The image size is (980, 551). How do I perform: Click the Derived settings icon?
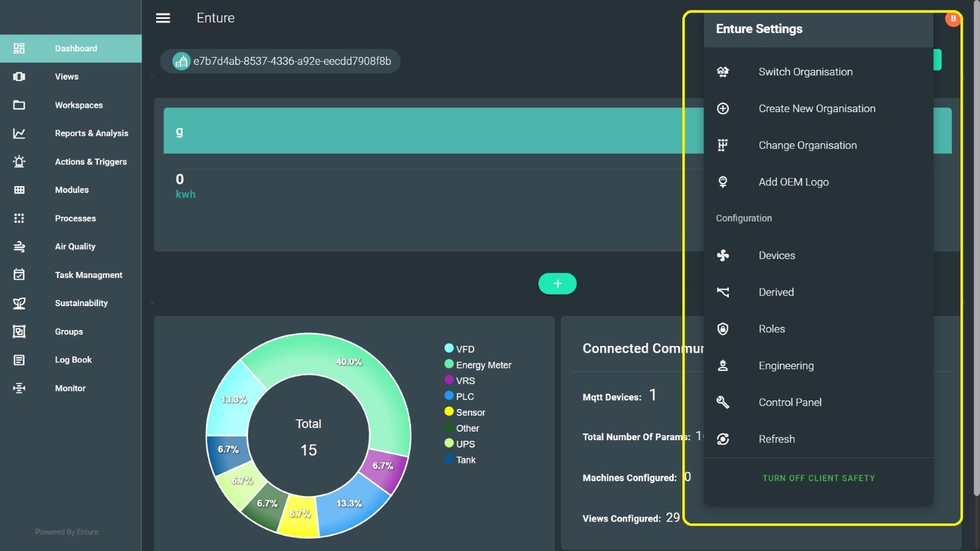pyautogui.click(x=723, y=292)
